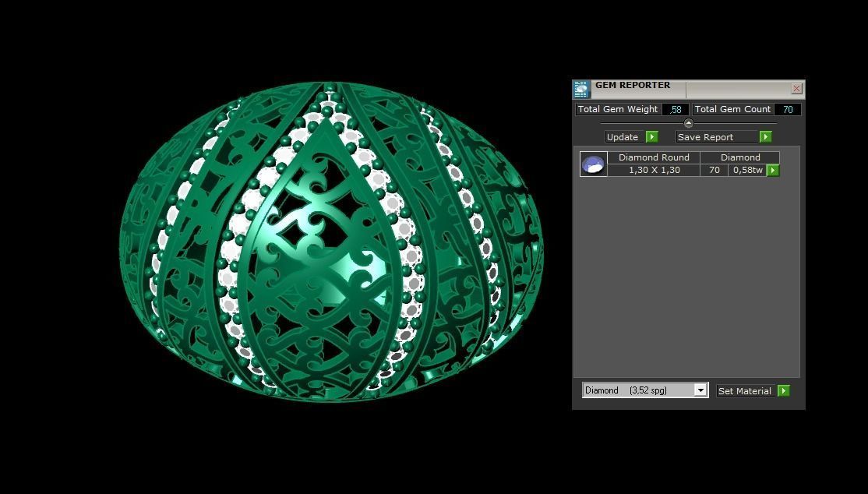868x494 pixels.
Task: Click the green arrow next to Update
Action: pyautogui.click(x=652, y=137)
